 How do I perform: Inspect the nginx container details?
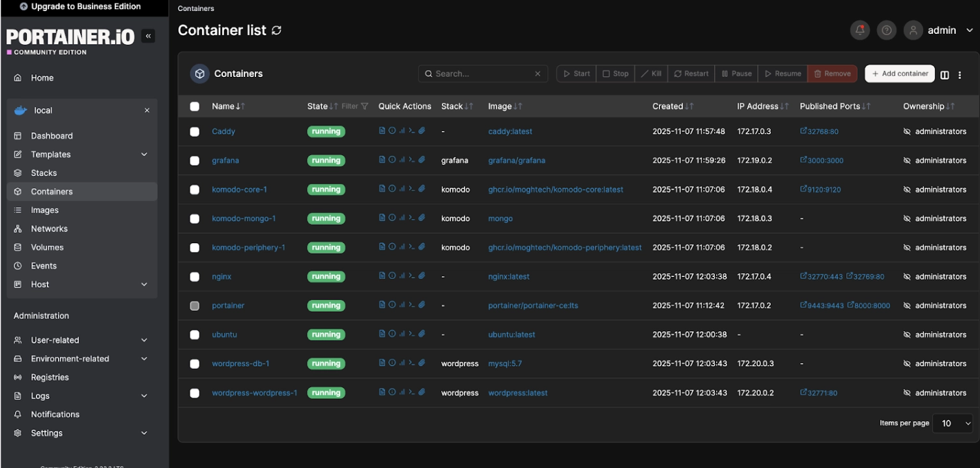[x=392, y=276]
